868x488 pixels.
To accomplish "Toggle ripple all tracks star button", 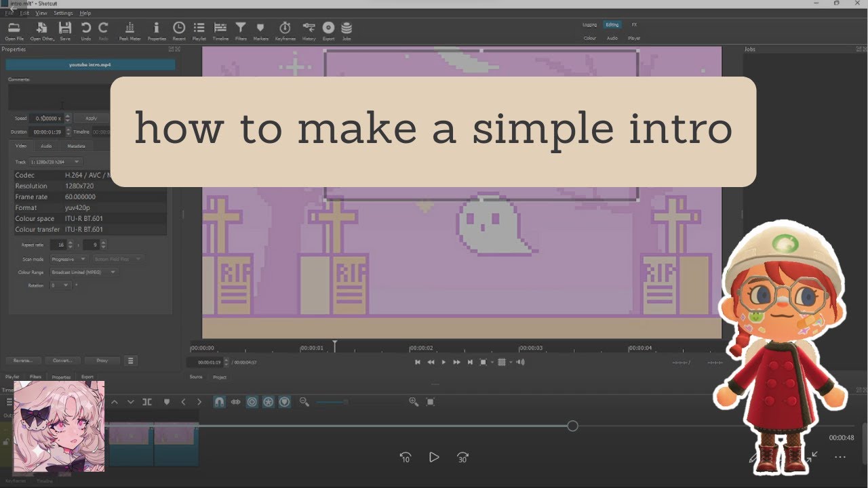I will point(268,402).
